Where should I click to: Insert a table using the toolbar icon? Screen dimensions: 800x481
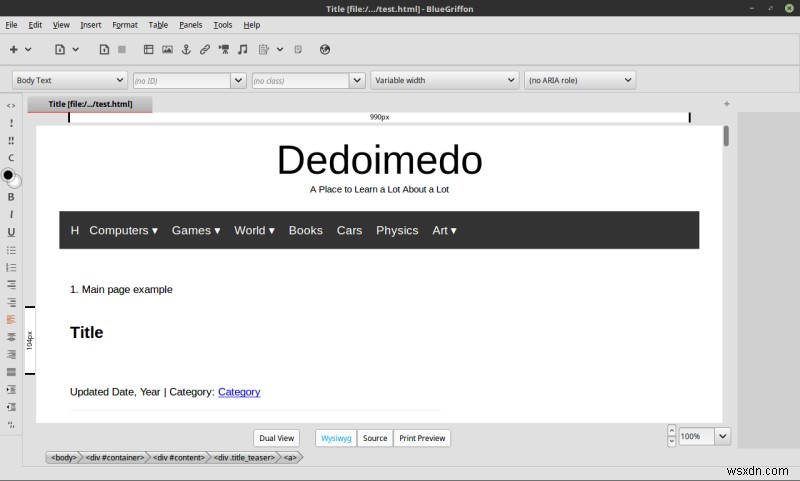[149, 49]
